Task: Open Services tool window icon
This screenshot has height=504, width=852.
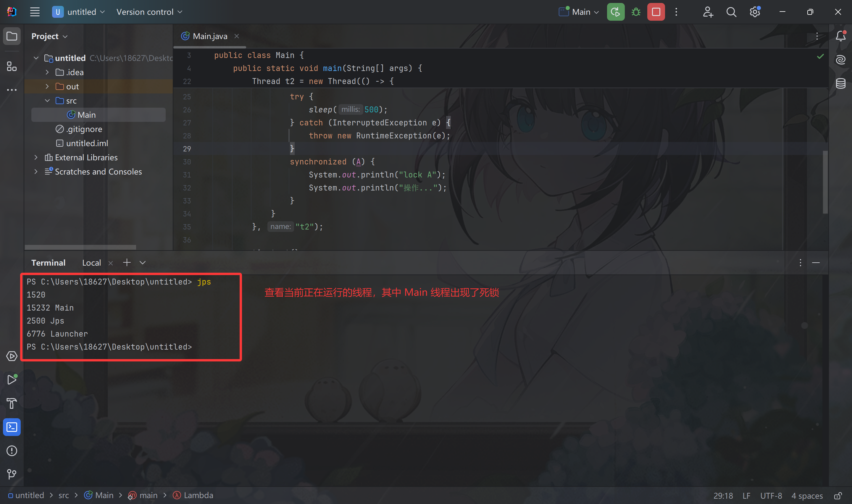Action: 12,356
